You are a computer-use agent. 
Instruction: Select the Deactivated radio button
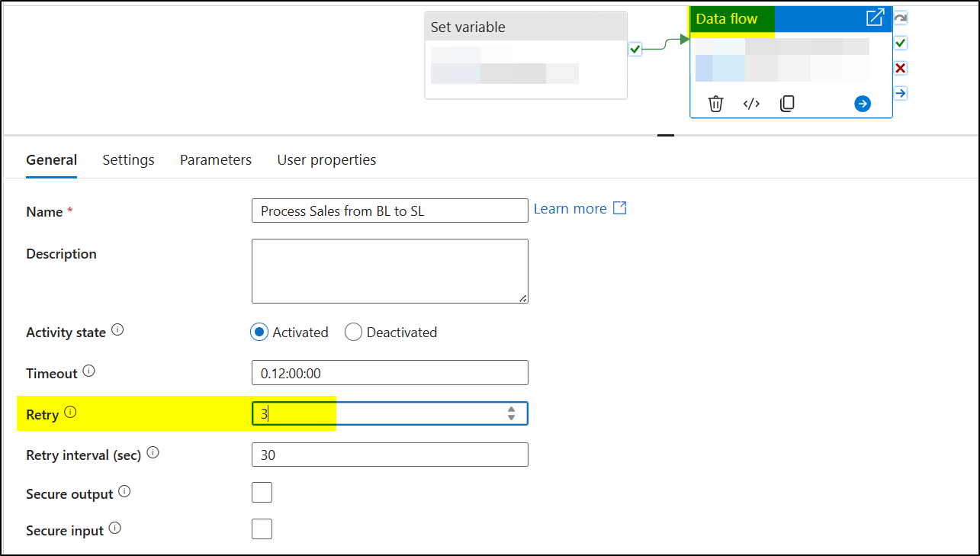coord(353,332)
